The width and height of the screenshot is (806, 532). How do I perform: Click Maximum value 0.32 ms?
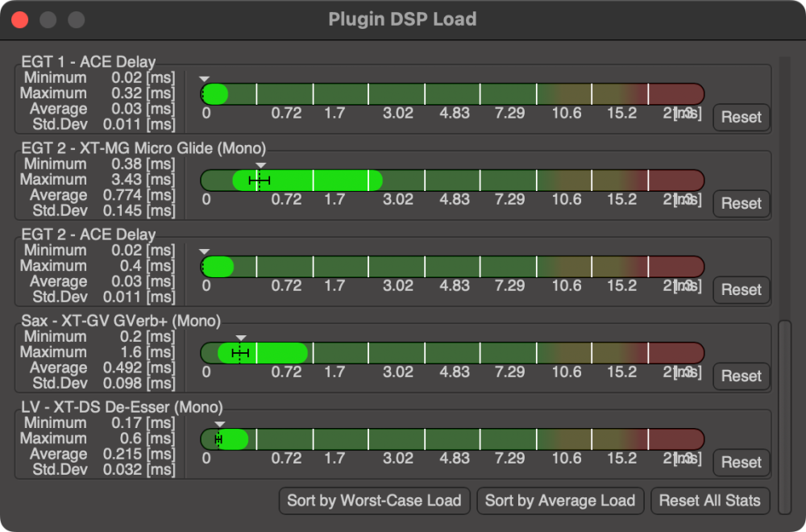(143, 93)
